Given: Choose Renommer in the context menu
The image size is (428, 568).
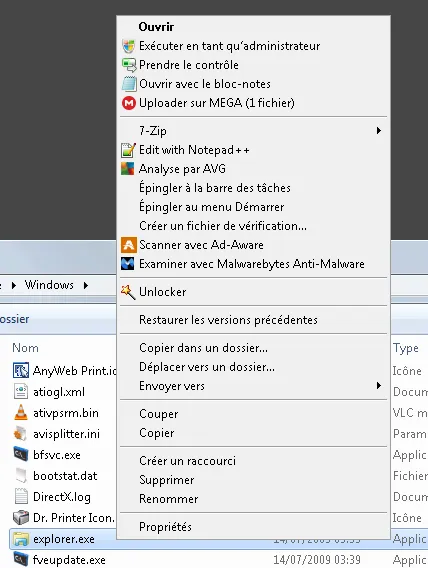Looking at the screenshot, I should pyautogui.click(x=168, y=499).
